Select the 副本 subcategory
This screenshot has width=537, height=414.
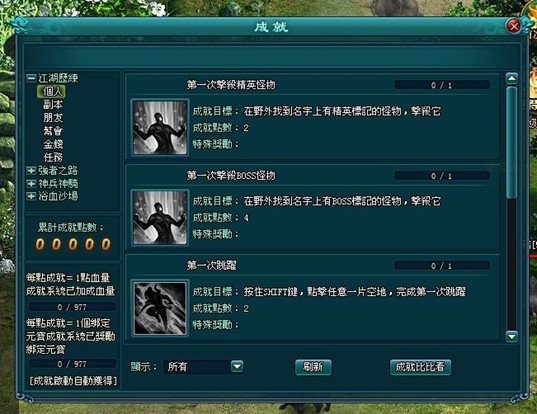(x=53, y=104)
